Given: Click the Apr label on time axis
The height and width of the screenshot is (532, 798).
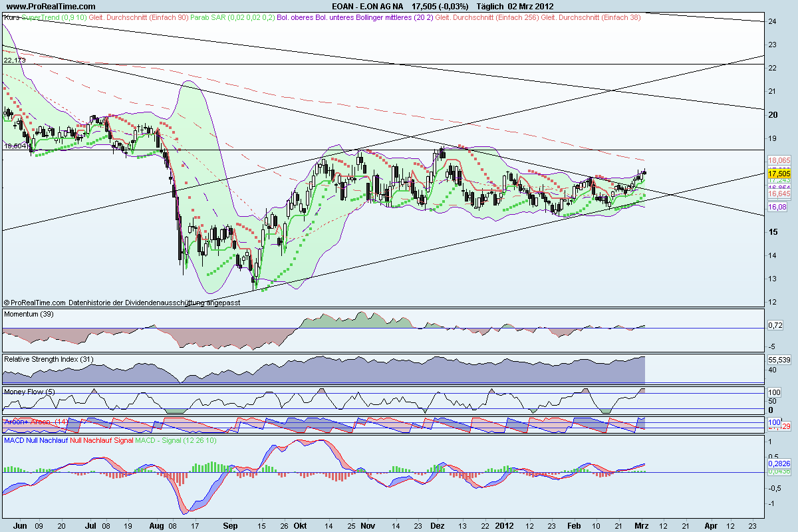Looking at the screenshot, I should pos(712,525).
